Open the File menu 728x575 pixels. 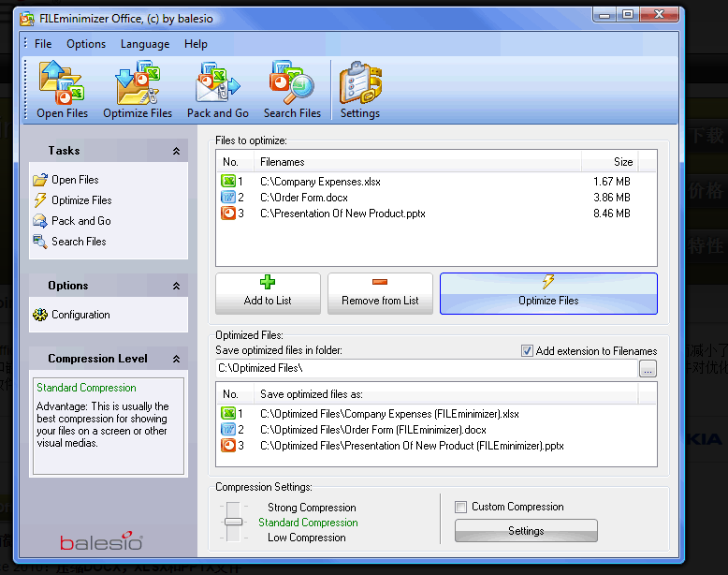43,44
